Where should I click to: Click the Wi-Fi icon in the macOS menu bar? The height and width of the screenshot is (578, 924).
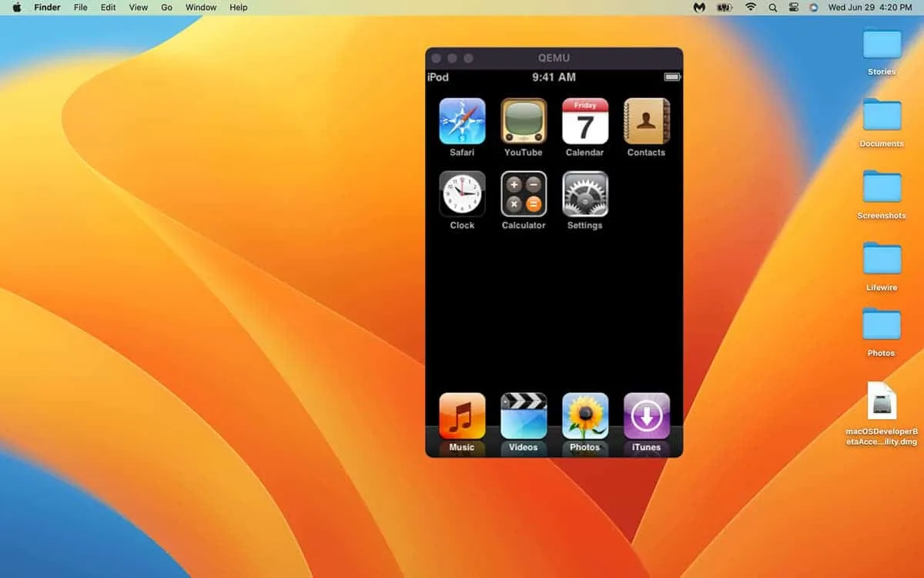(x=750, y=7)
